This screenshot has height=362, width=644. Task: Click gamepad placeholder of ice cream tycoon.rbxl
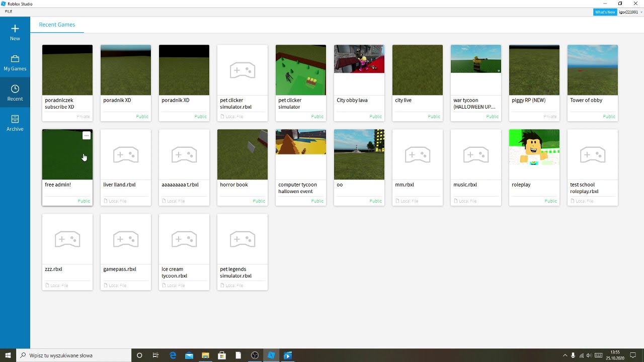184,239
